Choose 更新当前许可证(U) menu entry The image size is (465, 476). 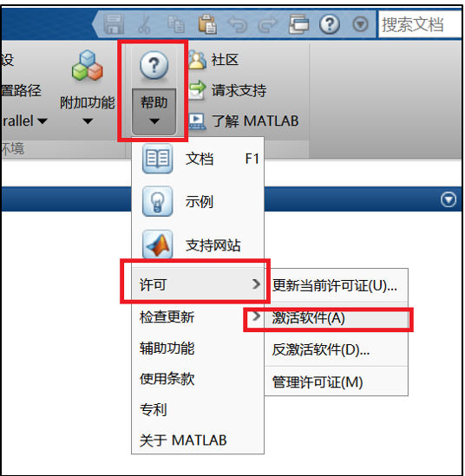pyautogui.click(x=336, y=285)
